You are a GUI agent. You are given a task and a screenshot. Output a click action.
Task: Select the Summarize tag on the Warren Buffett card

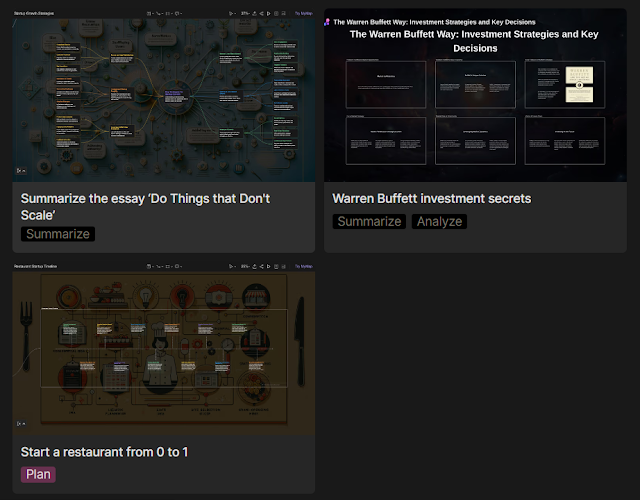coord(369,221)
